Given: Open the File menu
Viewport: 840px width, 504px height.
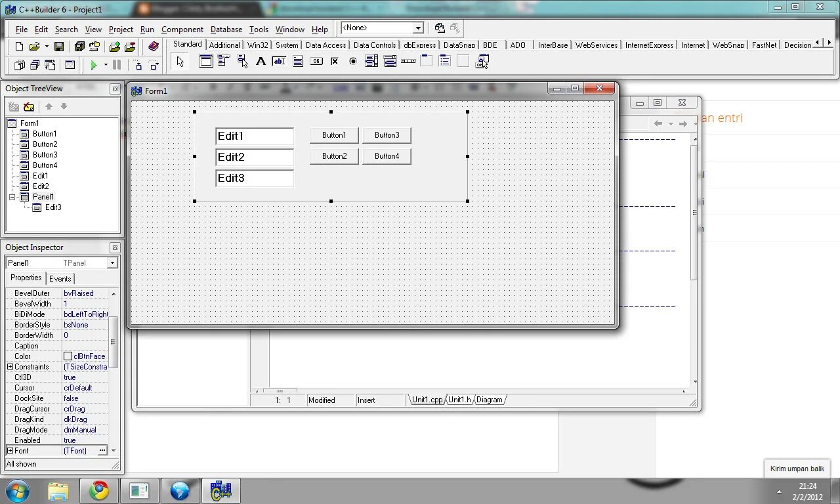Looking at the screenshot, I should click(22, 30).
